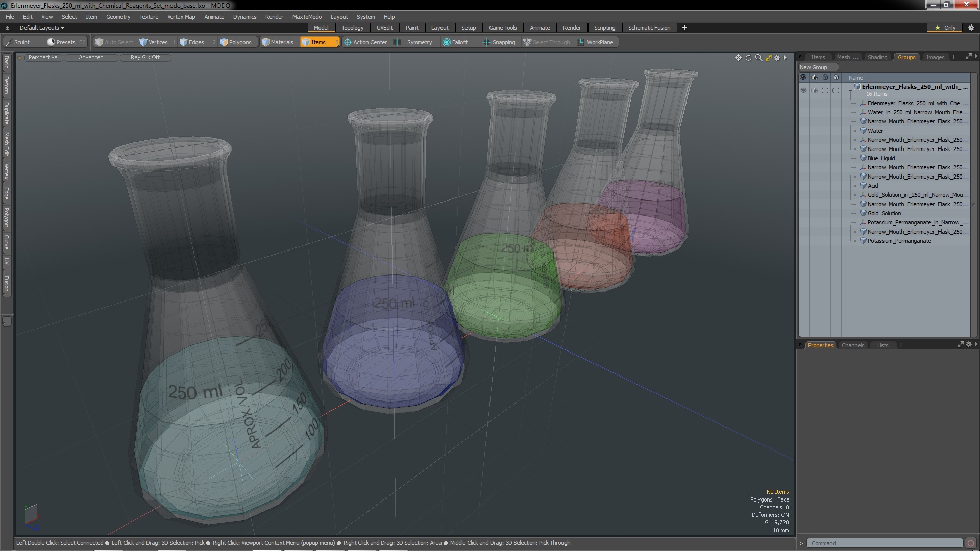
Task: Click the Name column header
Action: point(906,78)
